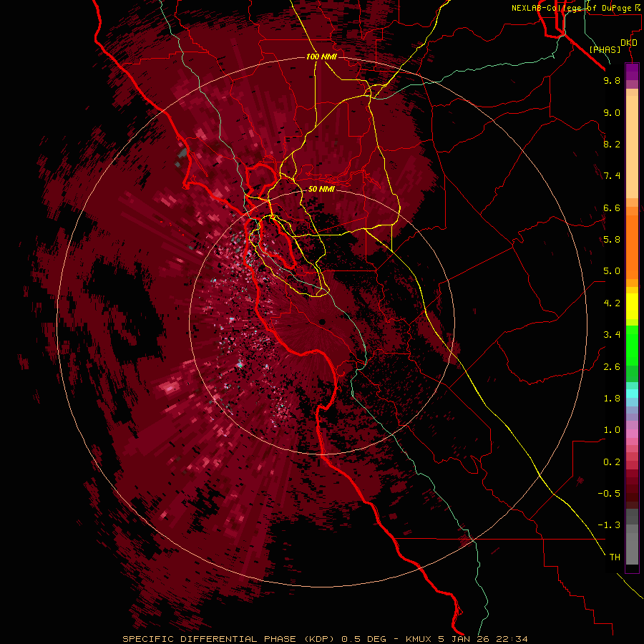
Task: Click the 100 NMI range ring label
Action: tap(321, 57)
